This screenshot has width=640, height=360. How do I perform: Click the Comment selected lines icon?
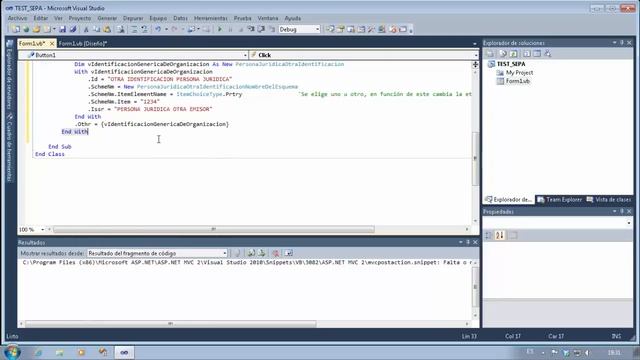click(x=134, y=29)
